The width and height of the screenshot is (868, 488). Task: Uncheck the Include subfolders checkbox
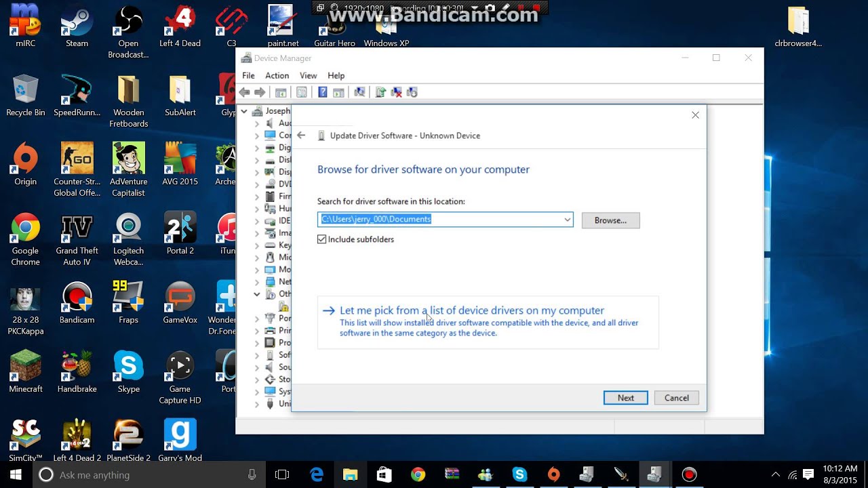pyautogui.click(x=322, y=239)
